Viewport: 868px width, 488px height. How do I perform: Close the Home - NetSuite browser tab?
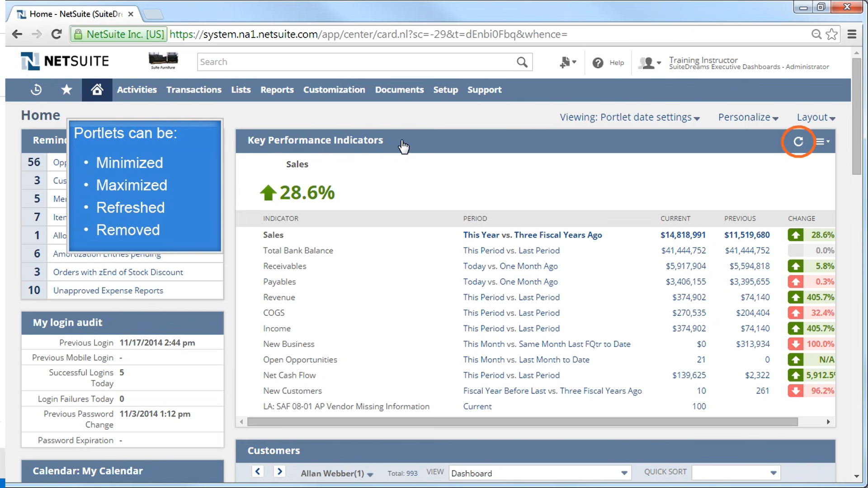131,14
